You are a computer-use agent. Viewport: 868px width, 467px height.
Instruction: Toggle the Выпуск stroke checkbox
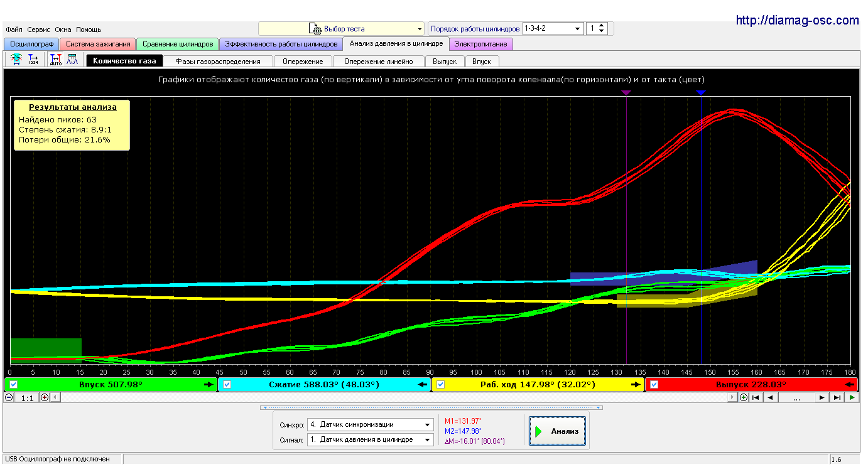654,385
